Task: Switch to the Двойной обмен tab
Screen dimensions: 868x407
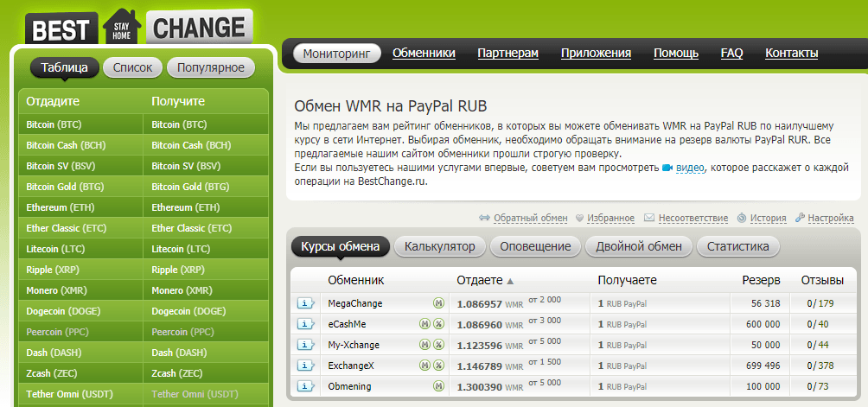Action: pyautogui.click(x=639, y=246)
